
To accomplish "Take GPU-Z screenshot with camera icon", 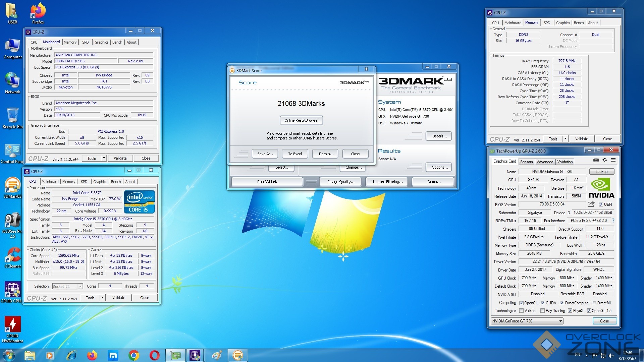I will (x=596, y=160).
